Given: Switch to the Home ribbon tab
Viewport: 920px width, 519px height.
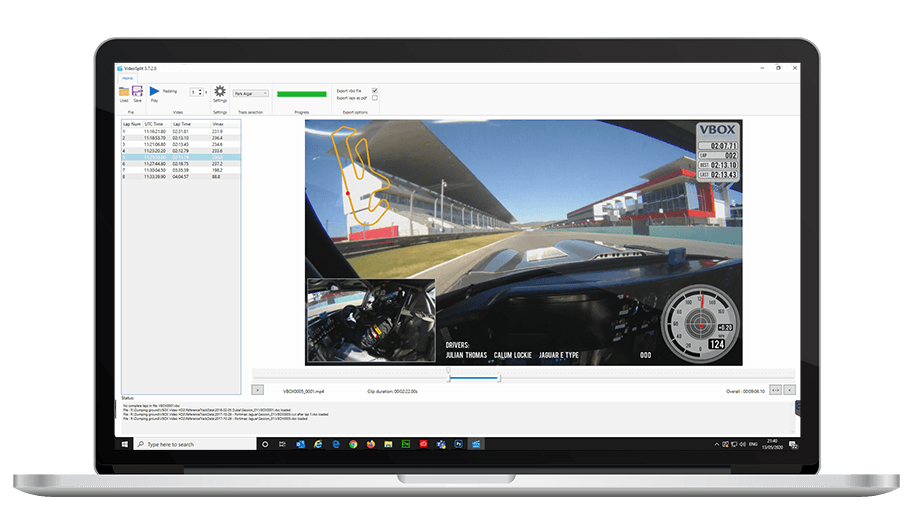Looking at the screenshot, I should coord(128,78).
